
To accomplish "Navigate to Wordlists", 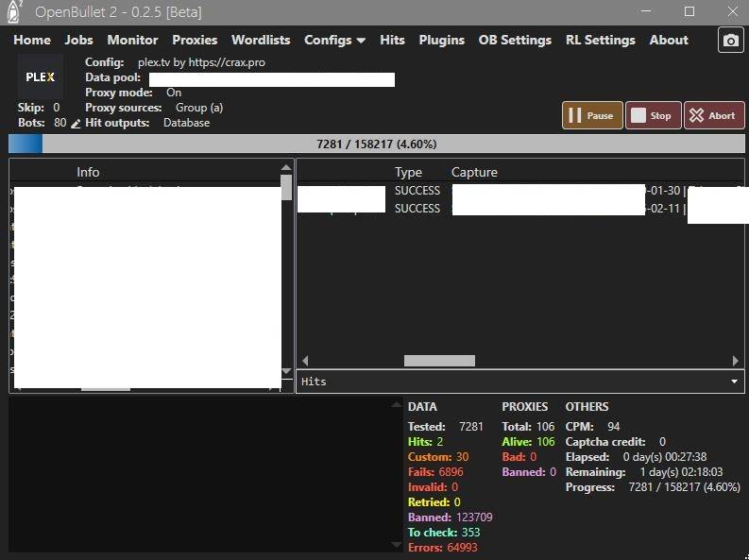I will [x=261, y=40].
